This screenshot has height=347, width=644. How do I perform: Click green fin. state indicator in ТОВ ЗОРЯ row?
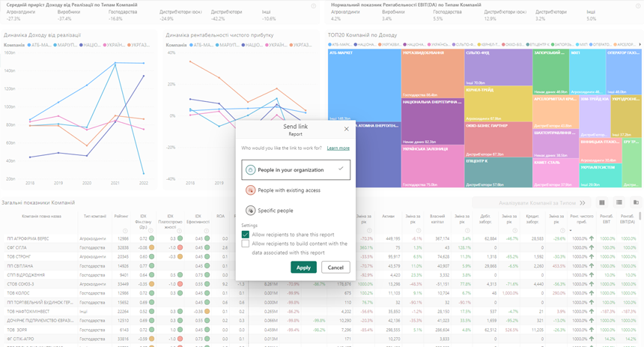click(151, 330)
